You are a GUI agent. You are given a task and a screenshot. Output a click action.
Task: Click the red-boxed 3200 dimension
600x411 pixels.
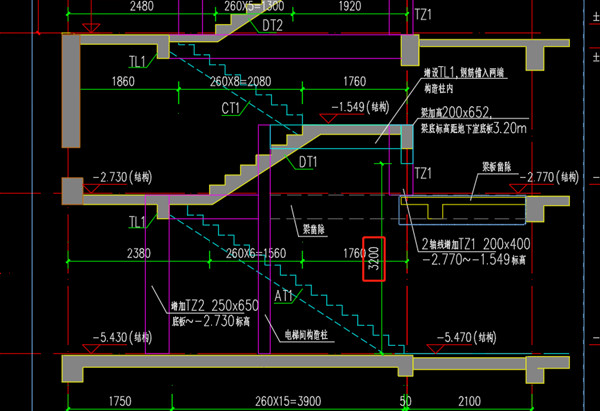tap(372, 262)
